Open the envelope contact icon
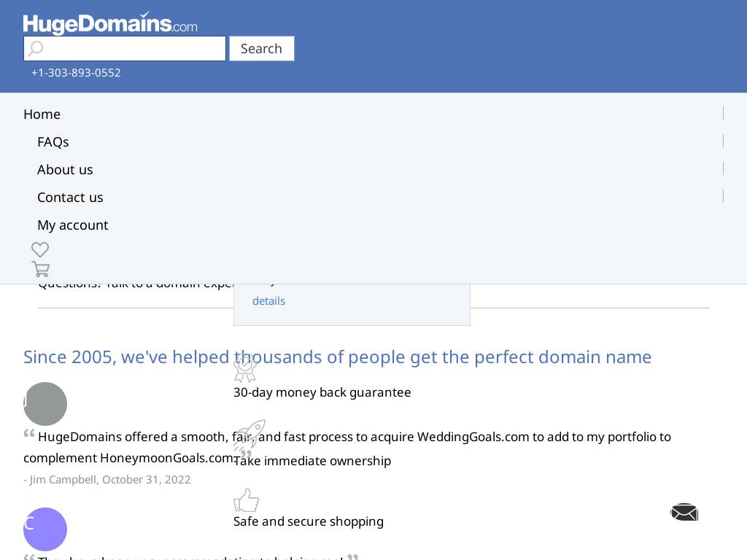The image size is (747, 560). [684, 513]
